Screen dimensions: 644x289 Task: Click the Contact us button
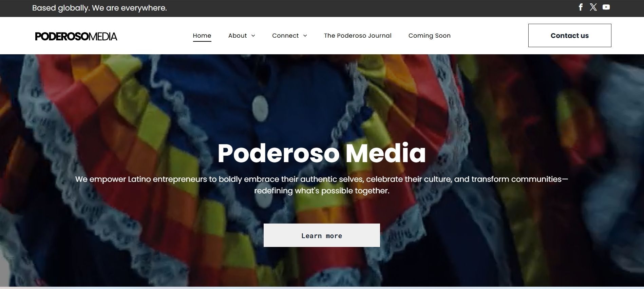[x=570, y=36]
